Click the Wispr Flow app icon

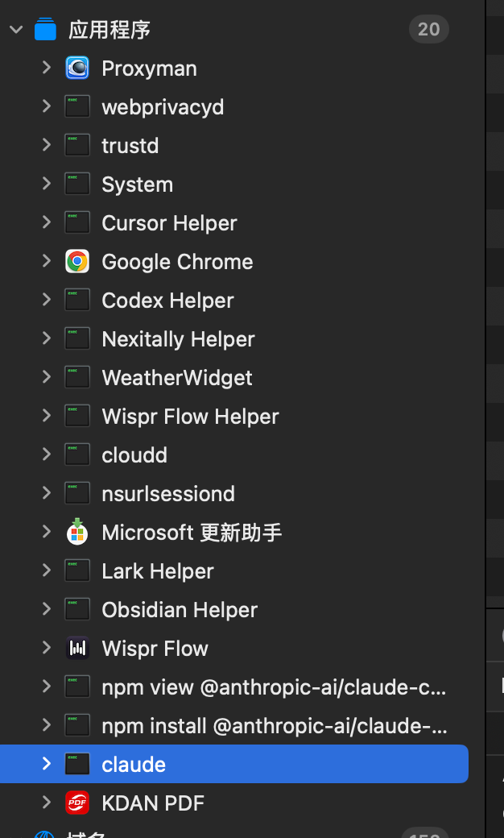click(77, 649)
